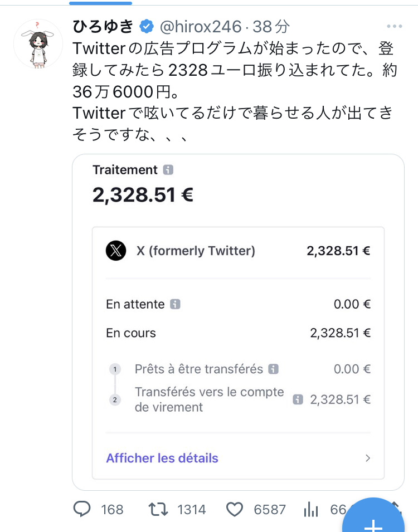
Task: Click the ひろゆき display name
Action: tap(104, 26)
